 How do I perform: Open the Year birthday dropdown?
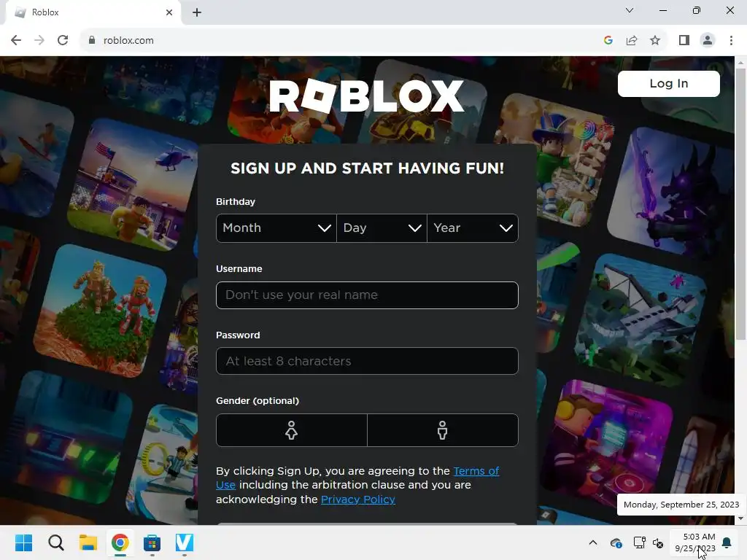click(x=473, y=228)
